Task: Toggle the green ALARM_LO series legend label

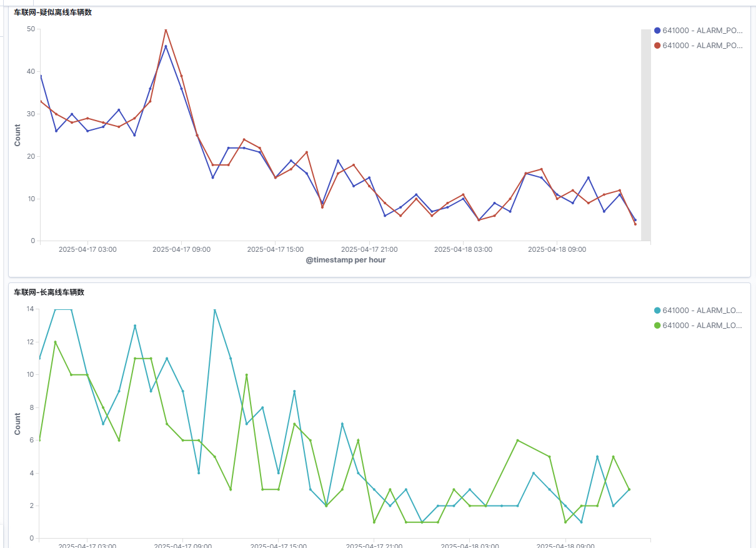Action: click(702, 326)
